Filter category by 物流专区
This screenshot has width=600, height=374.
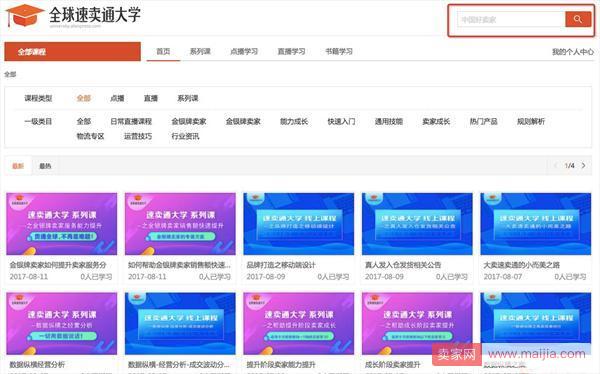[x=90, y=136]
